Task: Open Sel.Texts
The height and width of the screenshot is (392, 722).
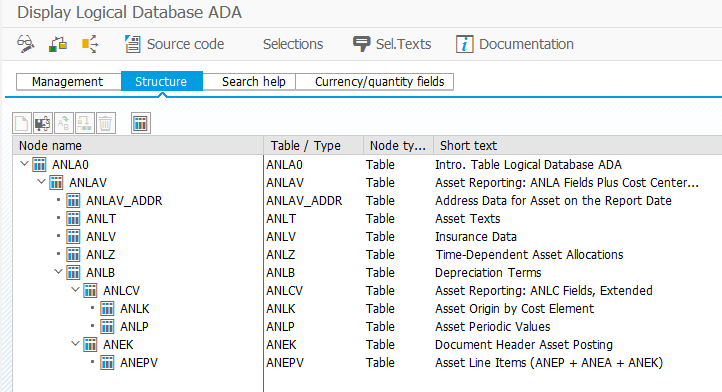Action: [x=392, y=44]
